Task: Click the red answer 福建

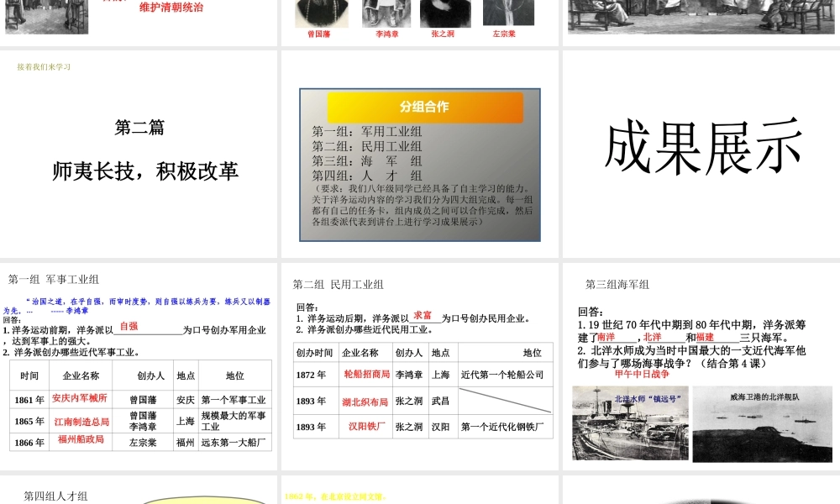Action: click(705, 338)
